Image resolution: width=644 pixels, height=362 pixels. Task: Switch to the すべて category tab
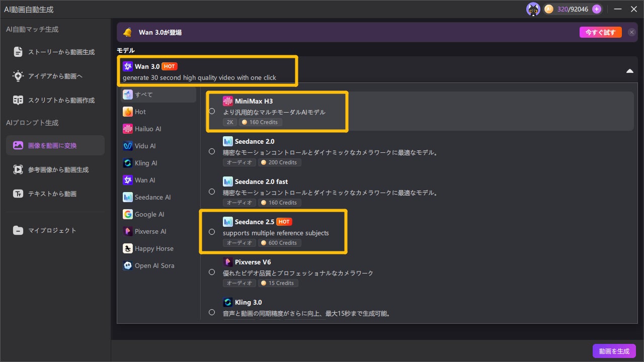pos(158,95)
